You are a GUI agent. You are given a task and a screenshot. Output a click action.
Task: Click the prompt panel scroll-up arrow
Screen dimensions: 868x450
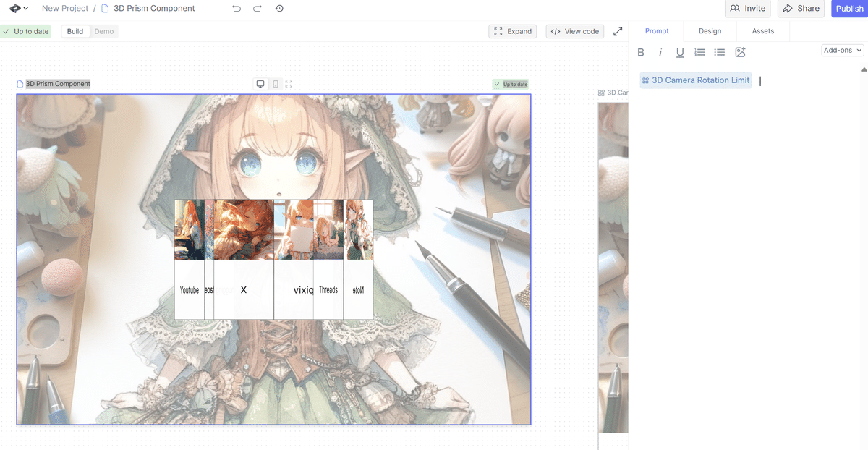click(x=864, y=69)
